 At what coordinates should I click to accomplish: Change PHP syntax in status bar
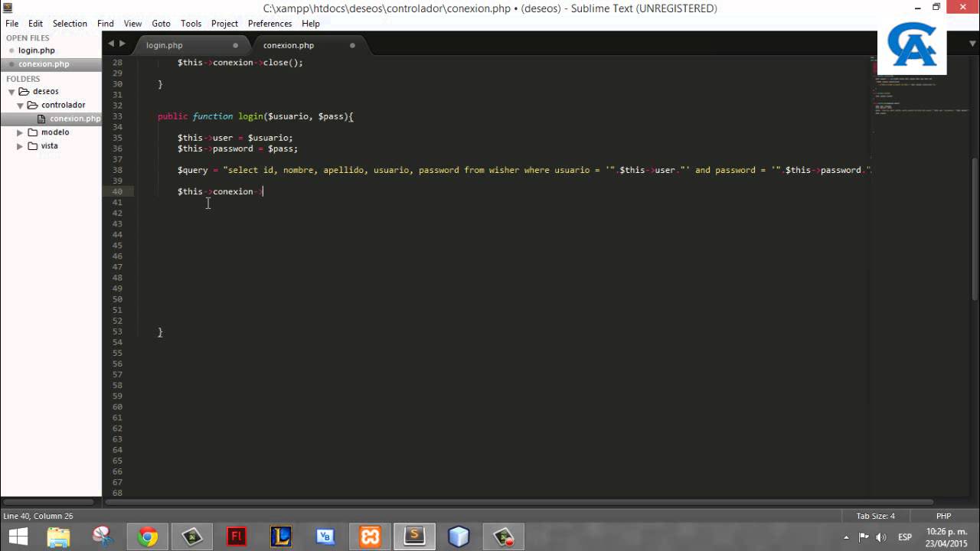click(943, 516)
